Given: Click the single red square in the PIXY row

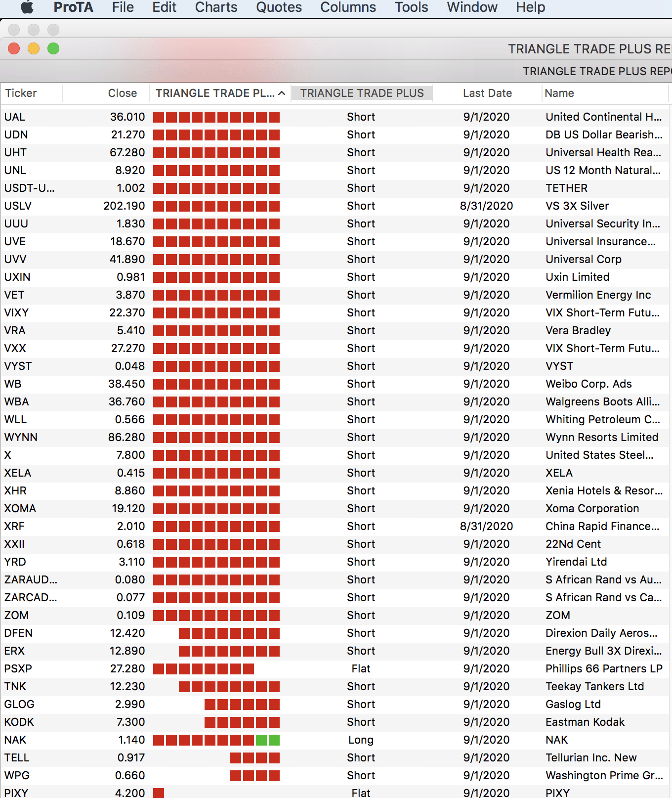Looking at the screenshot, I should (x=159, y=793).
